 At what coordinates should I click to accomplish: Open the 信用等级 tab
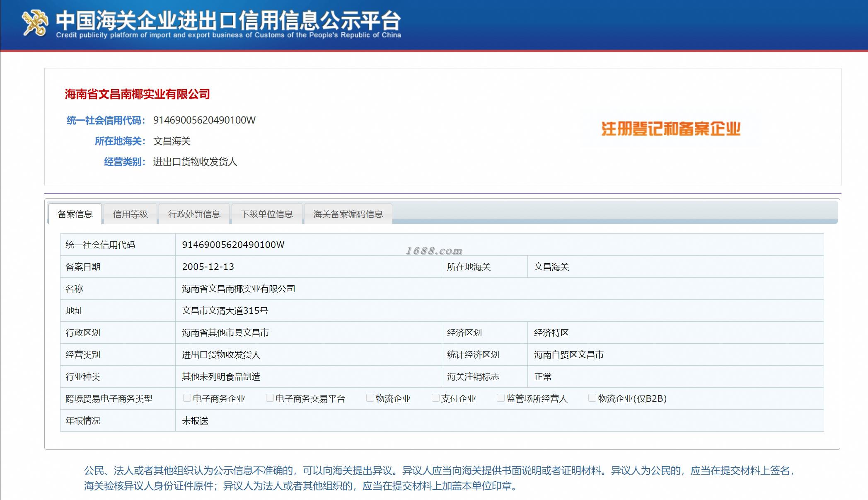pyautogui.click(x=130, y=214)
